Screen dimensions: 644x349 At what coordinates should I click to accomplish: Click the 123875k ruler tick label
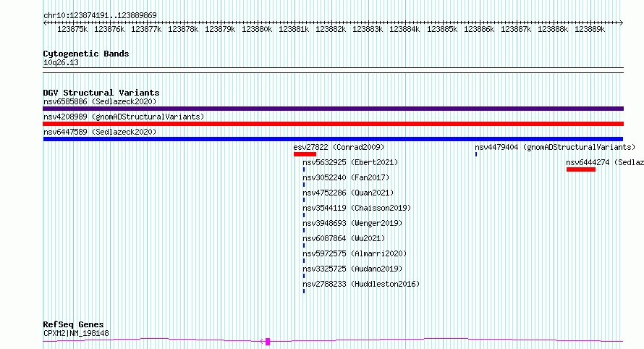(x=72, y=29)
